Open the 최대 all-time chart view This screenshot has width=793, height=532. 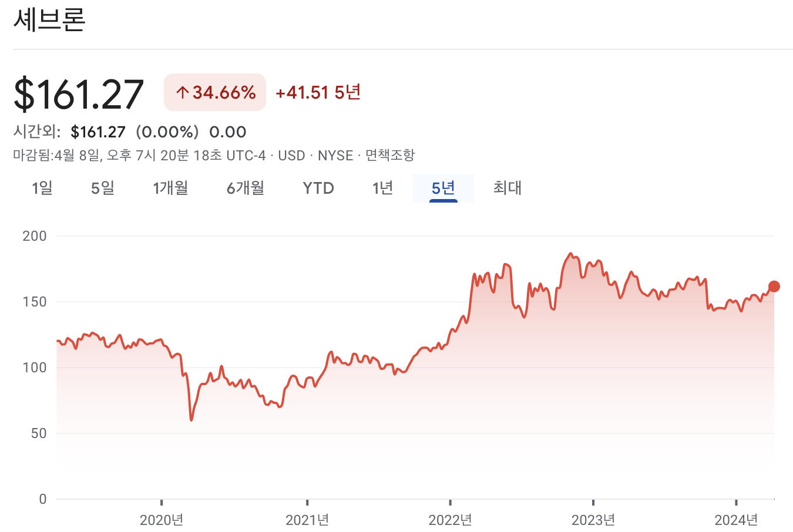click(x=507, y=188)
